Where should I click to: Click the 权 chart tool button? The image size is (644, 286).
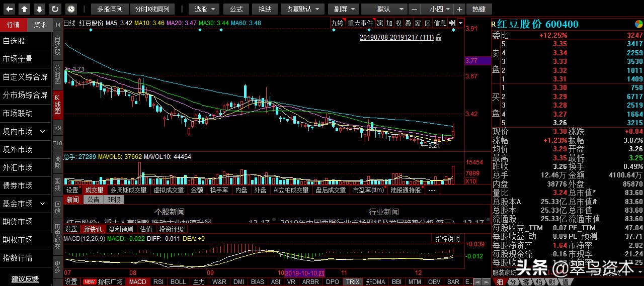(398, 23)
